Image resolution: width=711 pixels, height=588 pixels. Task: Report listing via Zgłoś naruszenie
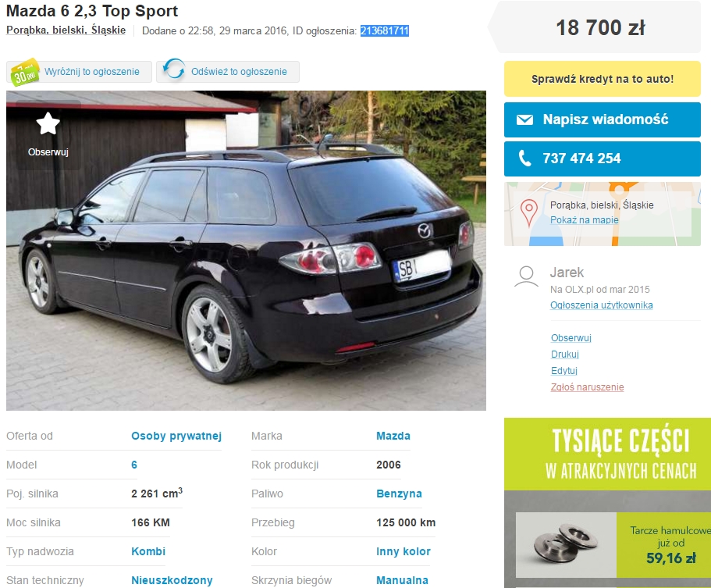click(x=587, y=387)
